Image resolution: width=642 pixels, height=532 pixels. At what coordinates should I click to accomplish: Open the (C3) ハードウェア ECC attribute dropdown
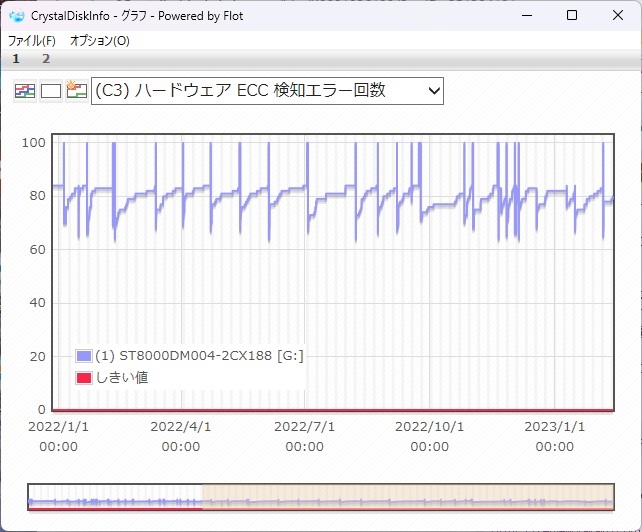coord(267,91)
